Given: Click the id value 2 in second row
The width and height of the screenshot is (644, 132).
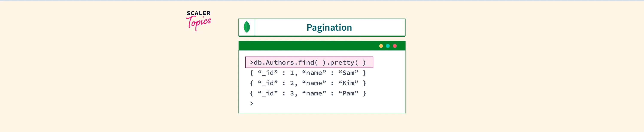Looking at the screenshot, I should coord(292,83).
